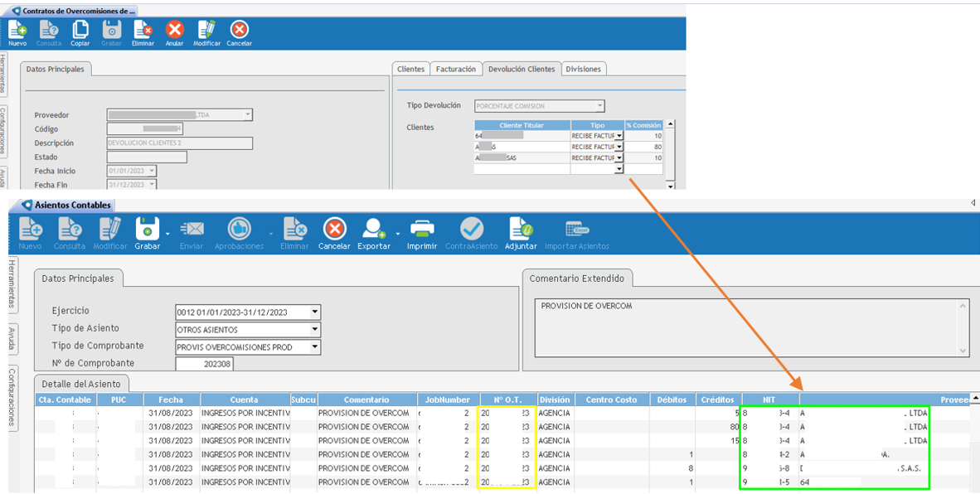This screenshot has height=494, width=980.
Task: Select the Devolución Clientes tab
Action: click(x=522, y=70)
